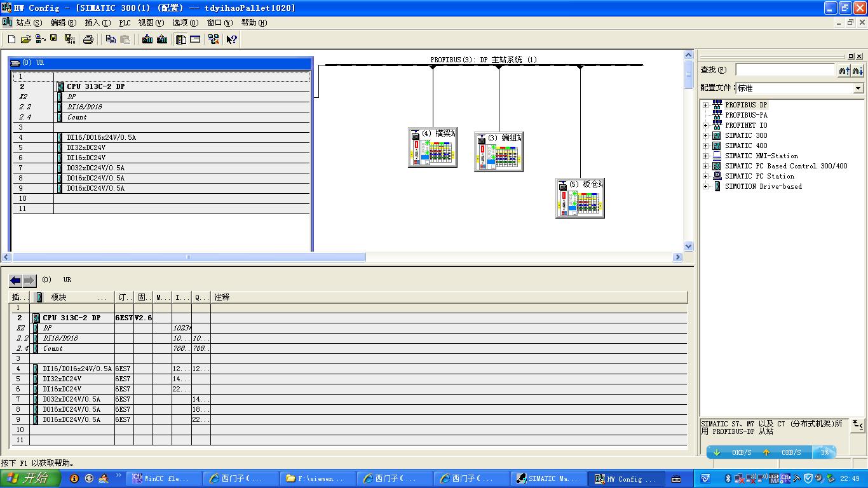Select DI16xDC24V row in lower detail table
This screenshot has width=868, height=488.
(348, 389)
